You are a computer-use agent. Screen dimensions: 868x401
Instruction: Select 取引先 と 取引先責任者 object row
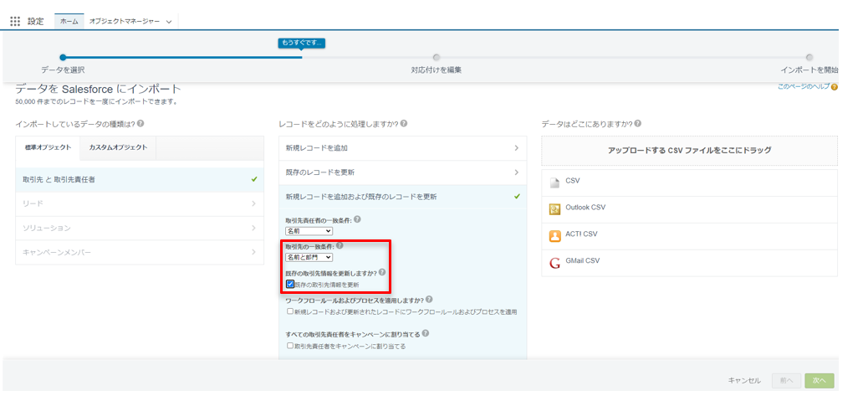point(140,179)
